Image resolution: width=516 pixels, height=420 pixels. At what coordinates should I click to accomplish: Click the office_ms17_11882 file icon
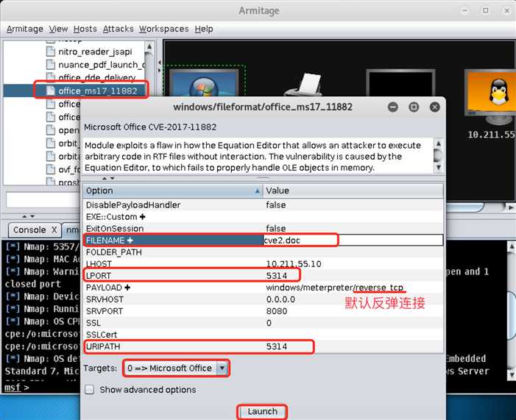point(51,90)
